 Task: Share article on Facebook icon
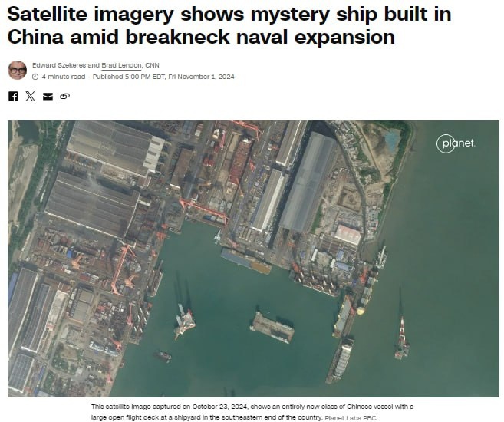coord(13,96)
